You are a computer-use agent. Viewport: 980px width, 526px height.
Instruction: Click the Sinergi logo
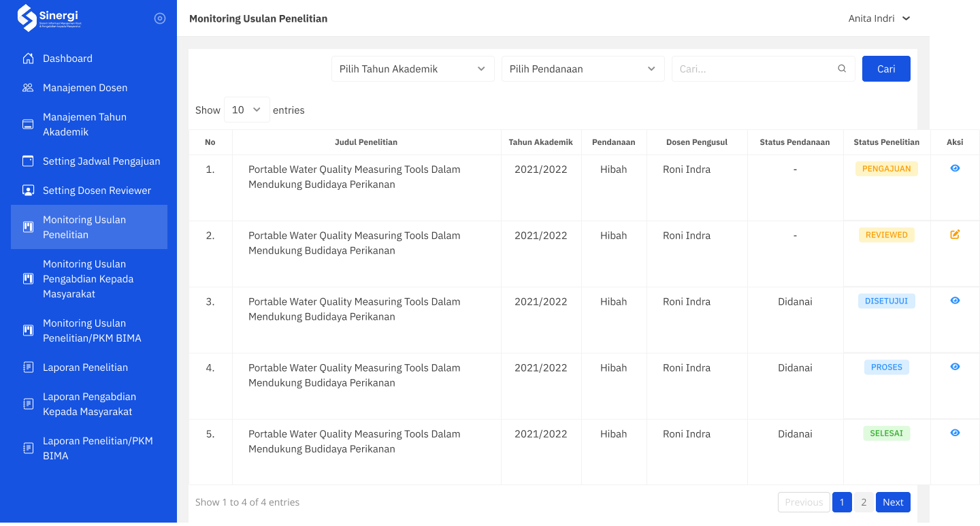click(49, 18)
